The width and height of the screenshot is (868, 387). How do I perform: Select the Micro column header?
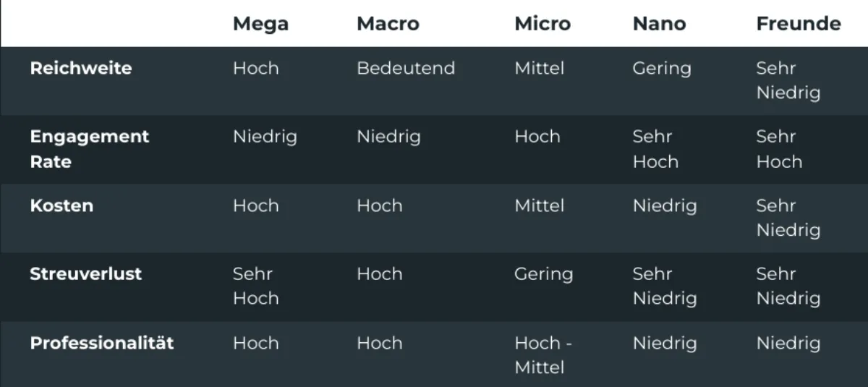point(542,24)
